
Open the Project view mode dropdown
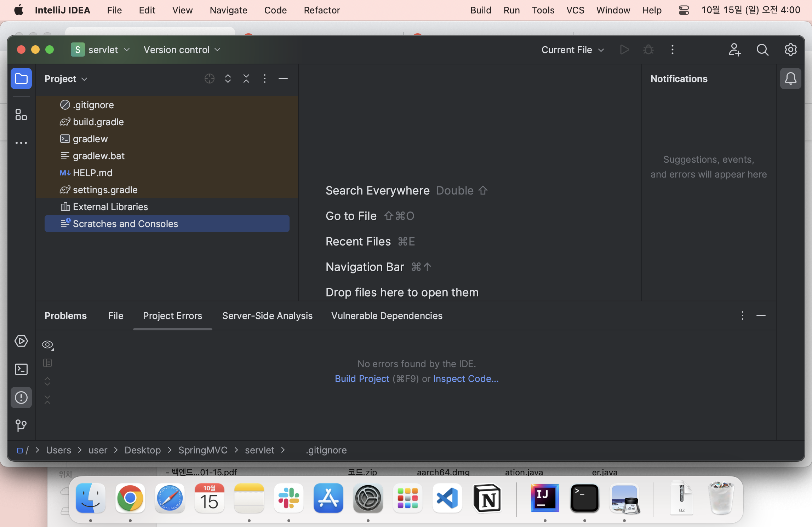66,79
